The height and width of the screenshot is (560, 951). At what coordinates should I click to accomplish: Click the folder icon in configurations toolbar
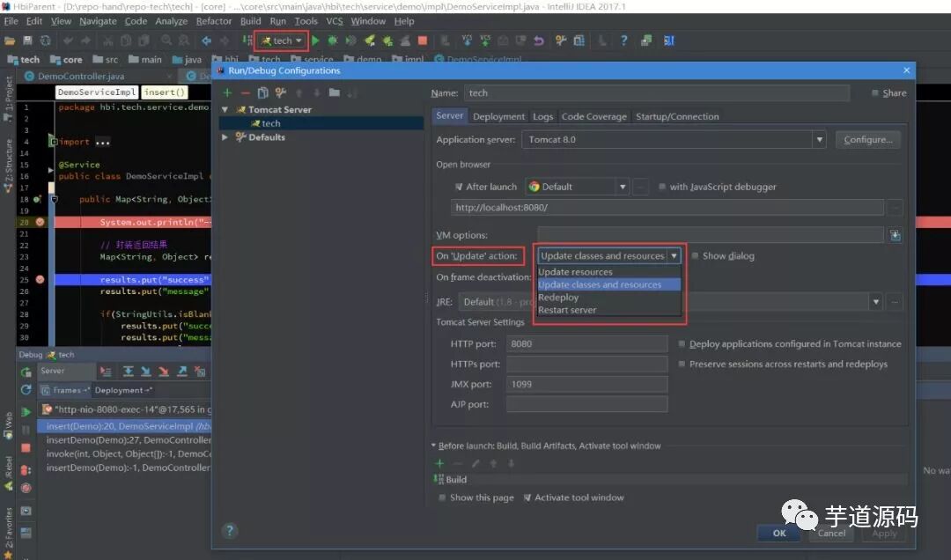pos(335,92)
